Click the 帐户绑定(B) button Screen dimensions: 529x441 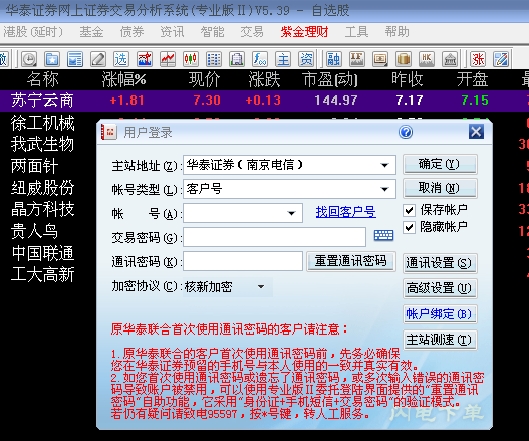pos(440,314)
